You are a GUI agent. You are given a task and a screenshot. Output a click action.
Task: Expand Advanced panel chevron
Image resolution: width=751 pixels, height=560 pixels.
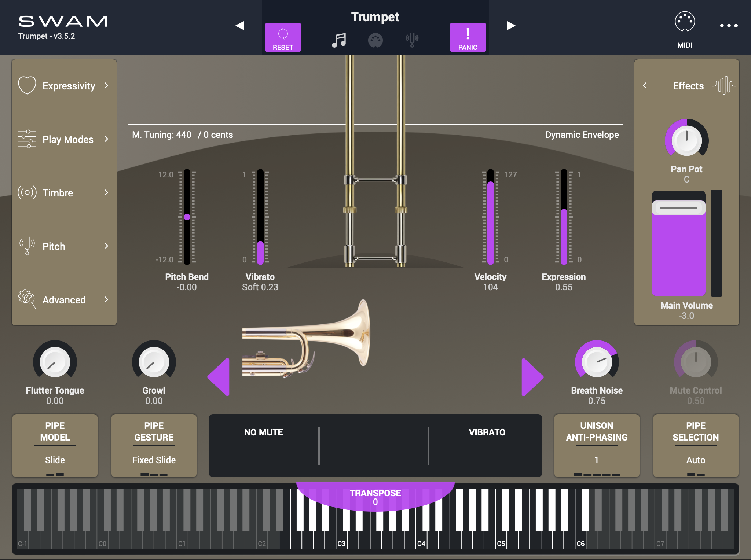click(106, 299)
